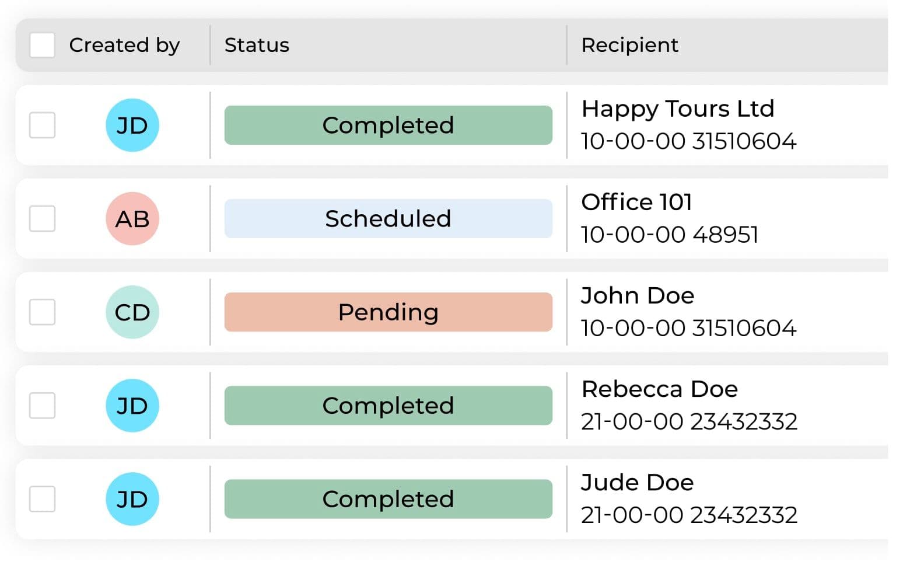Click Completed status for Happy Tours Ltd

coord(388,125)
